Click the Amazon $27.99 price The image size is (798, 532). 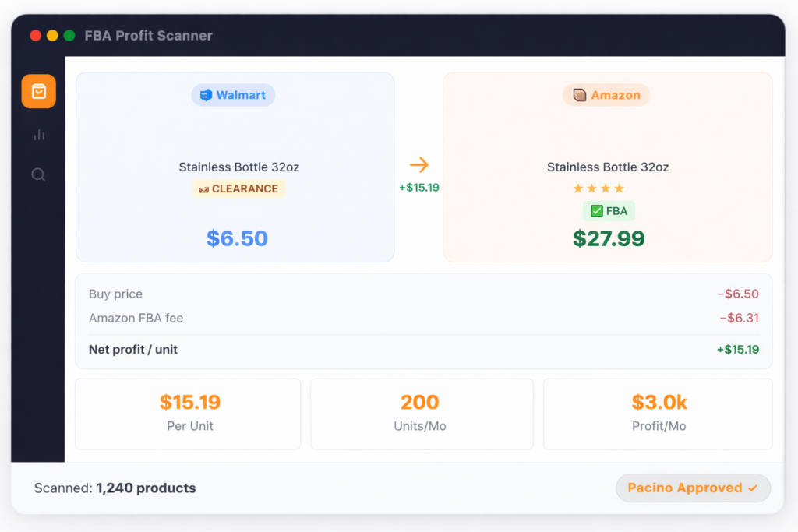pyautogui.click(x=609, y=238)
